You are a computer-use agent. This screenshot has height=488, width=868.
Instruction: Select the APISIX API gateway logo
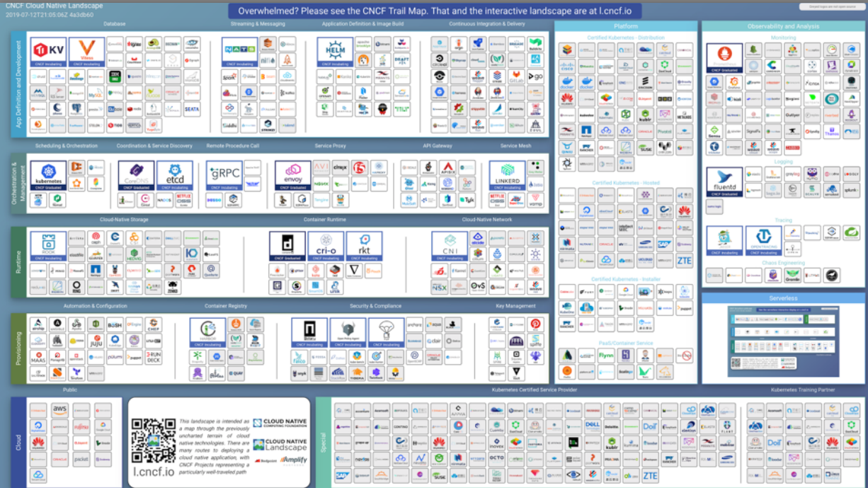click(447, 168)
